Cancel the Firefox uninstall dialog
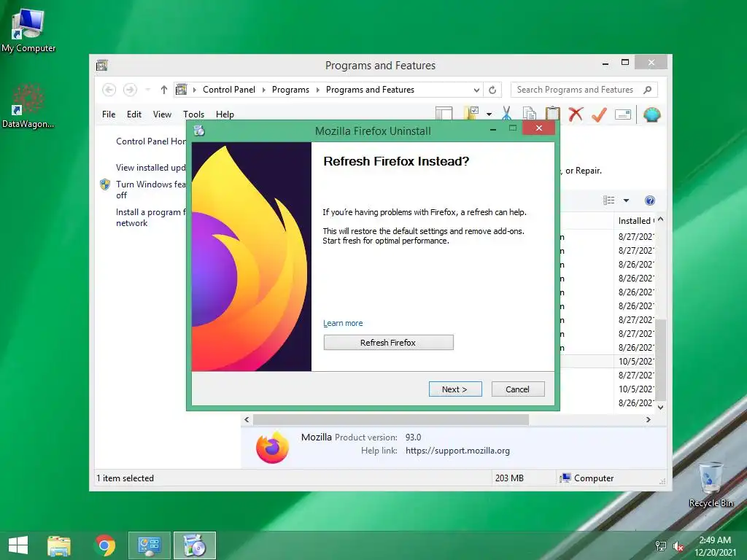Screen dimensions: 747x560 517,389
